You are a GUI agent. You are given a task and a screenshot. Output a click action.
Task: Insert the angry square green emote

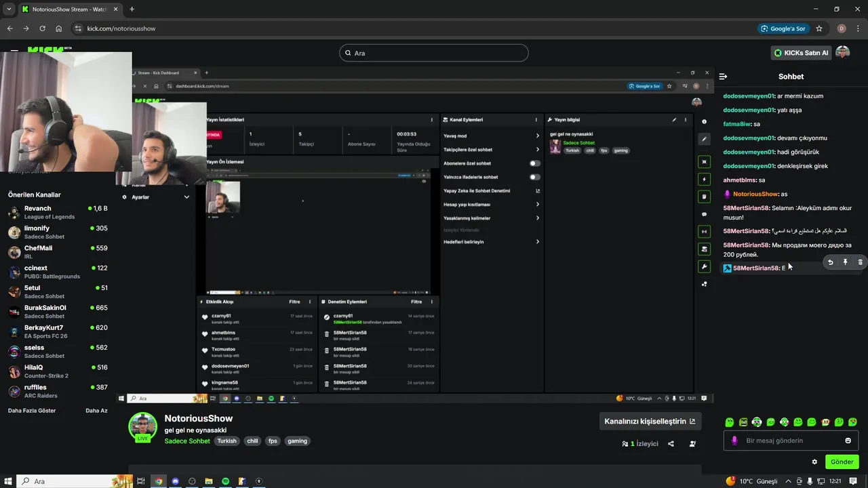(743, 422)
